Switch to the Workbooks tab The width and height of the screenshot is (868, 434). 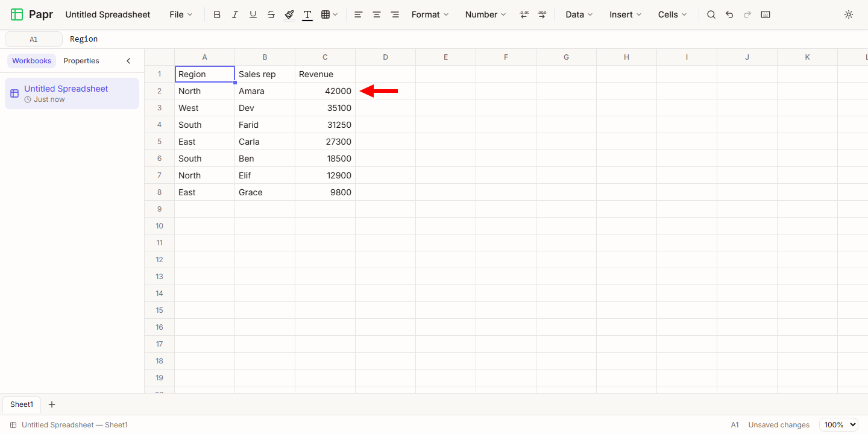tap(32, 61)
